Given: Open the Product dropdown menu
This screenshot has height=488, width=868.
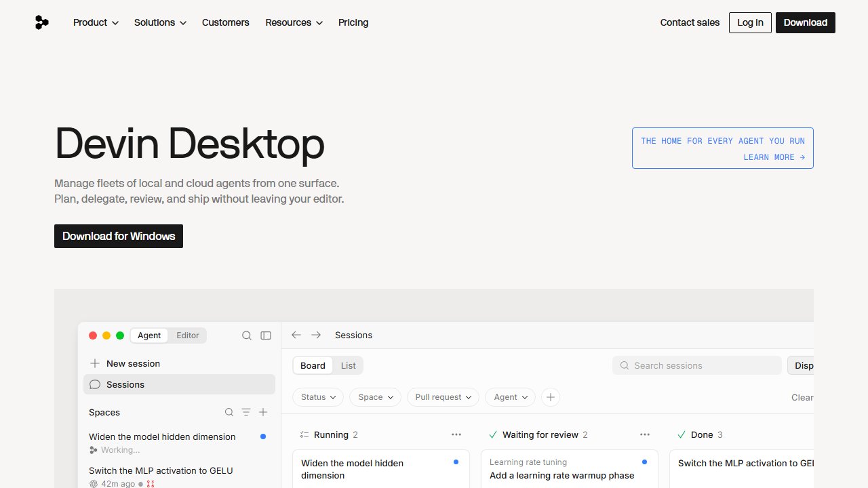Looking at the screenshot, I should click(96, 22).
